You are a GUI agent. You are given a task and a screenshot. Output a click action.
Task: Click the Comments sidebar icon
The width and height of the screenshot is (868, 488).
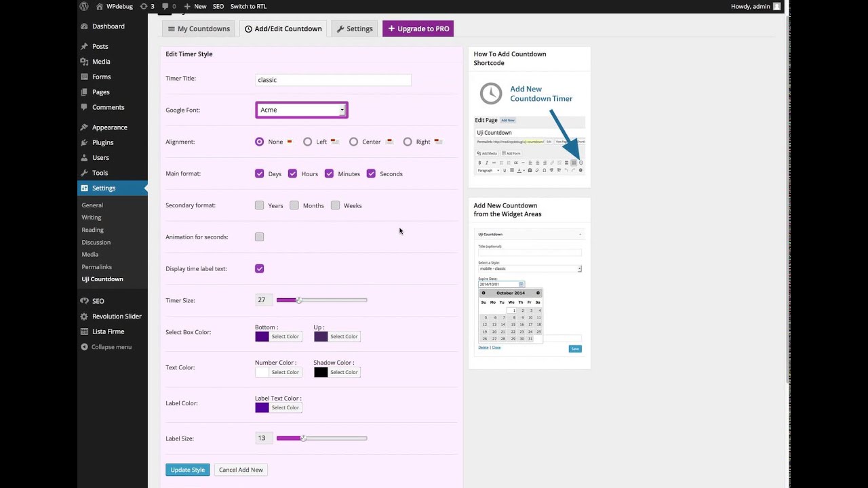[84, 107]
